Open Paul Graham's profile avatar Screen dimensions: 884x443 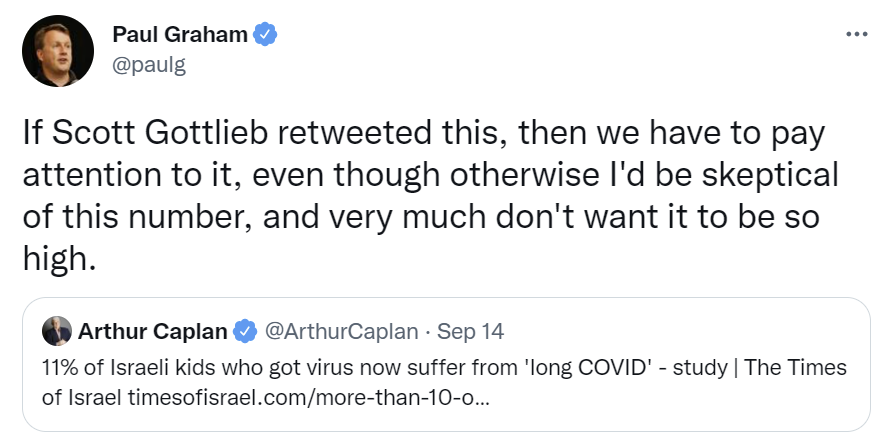(x=58, y=51)
